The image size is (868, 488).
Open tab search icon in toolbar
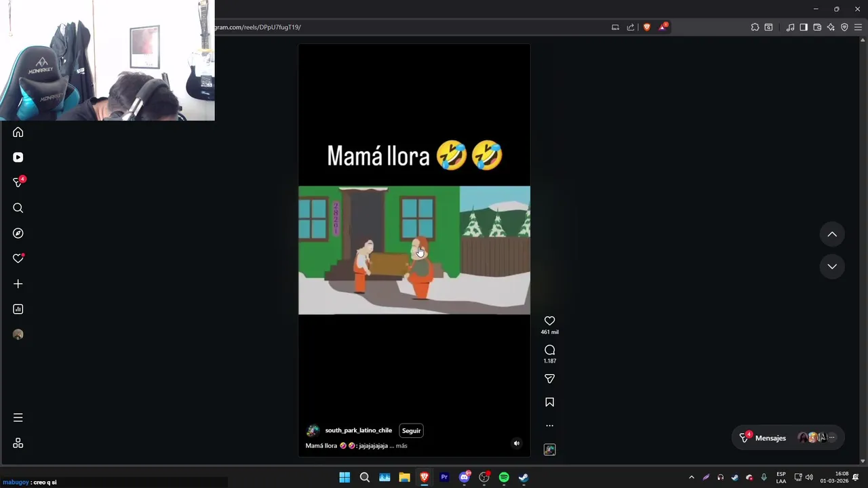768,27
